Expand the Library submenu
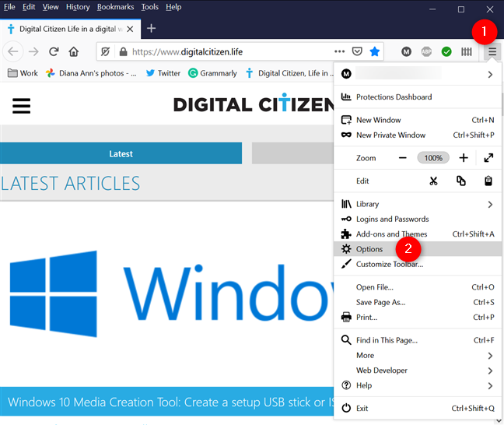The width and height of the screenshot is (504, 425). coord(418,204)
